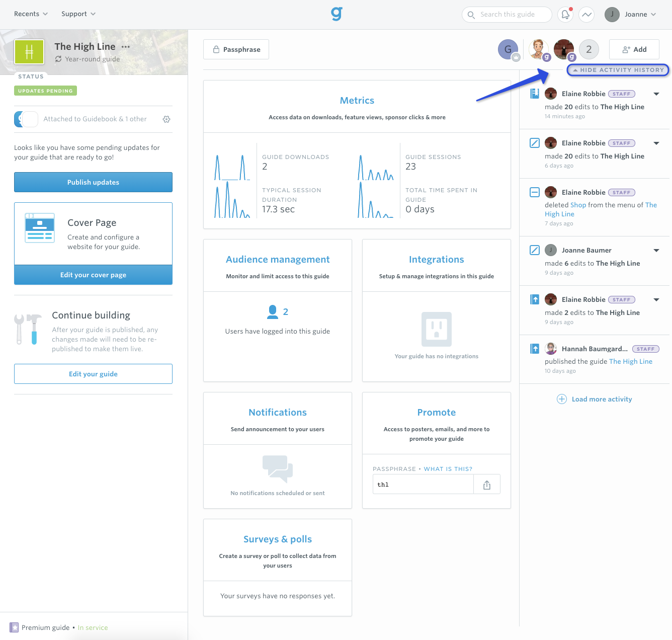The width and height of the screenshot is (672, 640).
Task: Collapse panel via Hide Activity History
Action: click(x=618, y=70)
